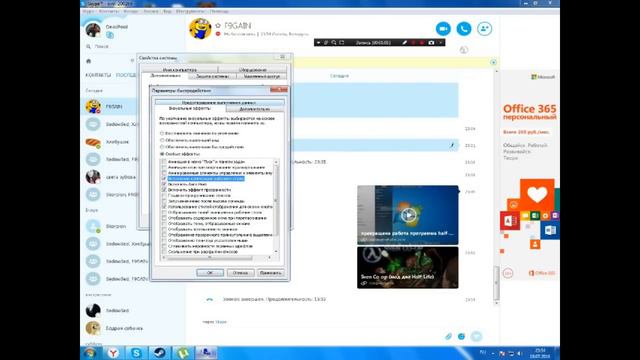Viewport: 640px width, 360px height.
Task: Click OK in the performance options dialog
Action: [210, 273]
